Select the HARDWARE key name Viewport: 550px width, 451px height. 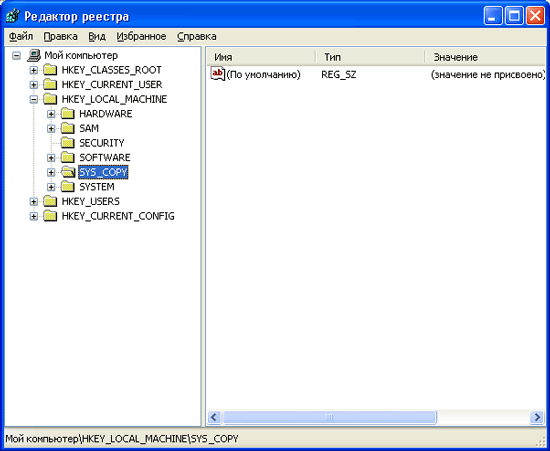[x=106, y=114]
